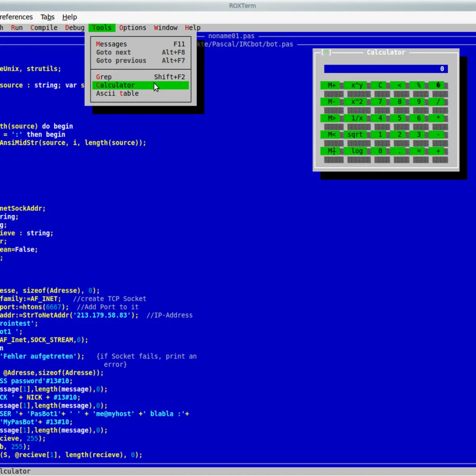This screenshot has height=476, width=476.
Task: Click calculator digit 3
Action: (417, 134)
